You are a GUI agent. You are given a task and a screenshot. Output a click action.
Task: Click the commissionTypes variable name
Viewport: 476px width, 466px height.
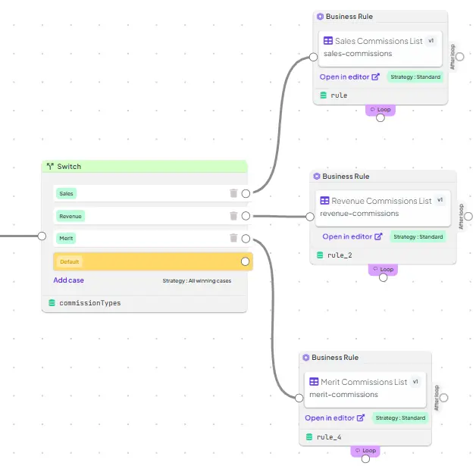click(90, 303)
